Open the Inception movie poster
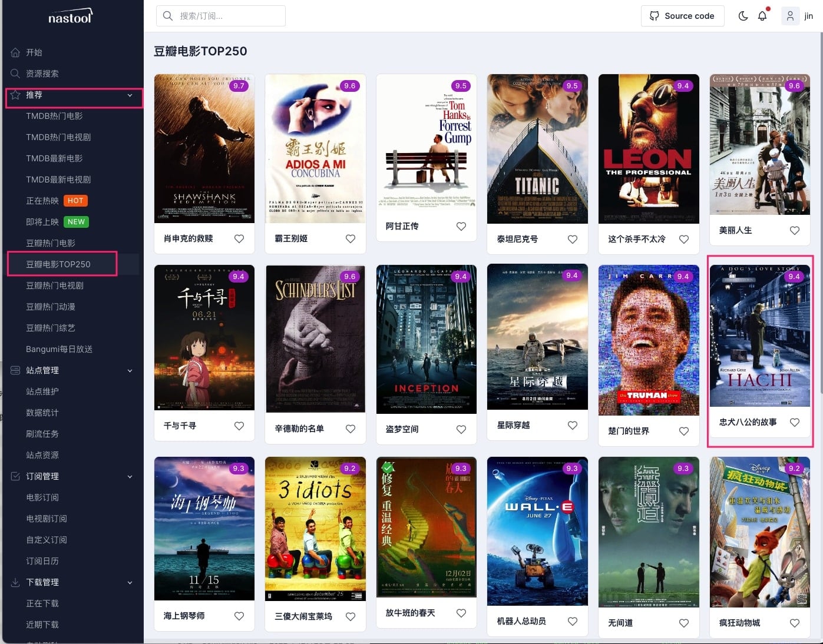This screenshot has width=823, height=644. [427, 339]
